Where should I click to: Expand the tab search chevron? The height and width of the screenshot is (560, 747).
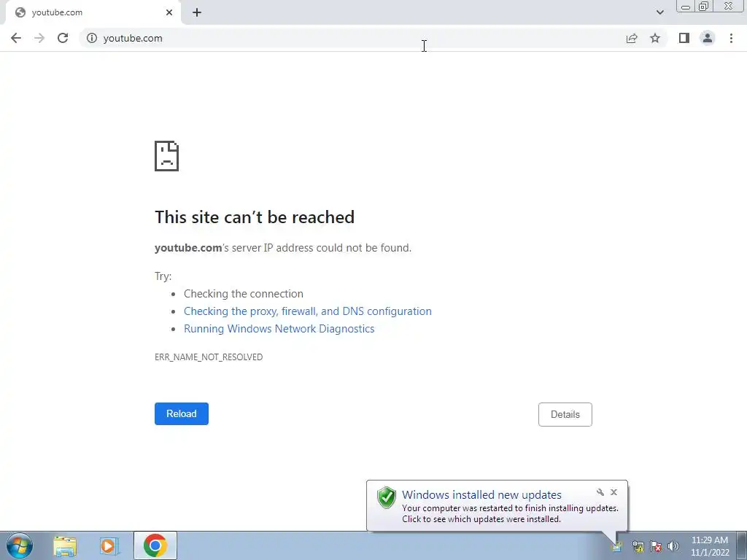659,12
